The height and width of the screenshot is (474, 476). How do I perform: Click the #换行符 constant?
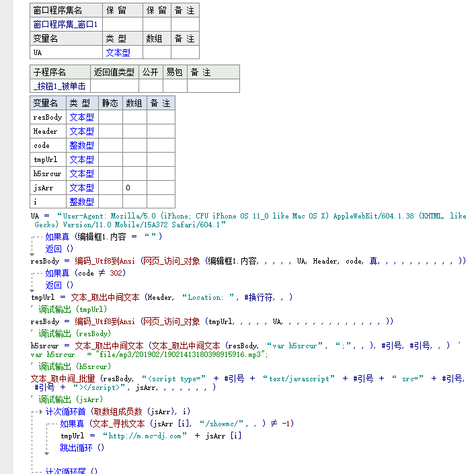pos(258,297)
